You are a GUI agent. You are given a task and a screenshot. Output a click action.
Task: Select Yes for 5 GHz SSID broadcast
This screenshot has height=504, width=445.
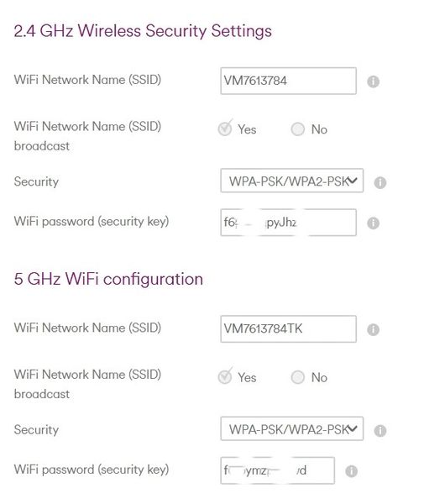coord(225,376)
